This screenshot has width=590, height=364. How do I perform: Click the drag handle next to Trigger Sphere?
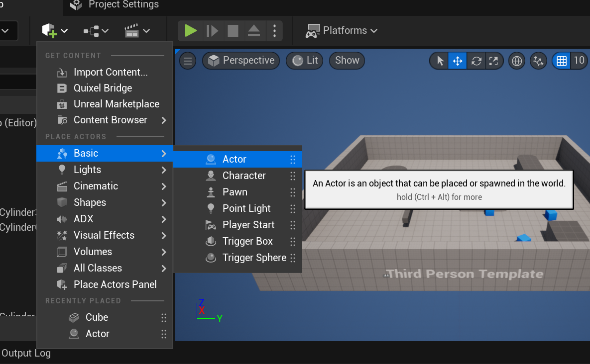293,258
